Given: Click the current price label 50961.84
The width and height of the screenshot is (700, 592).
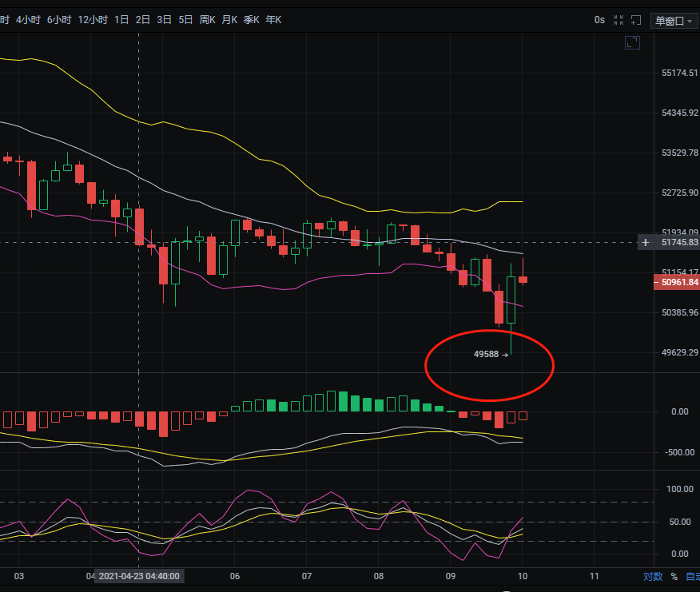Looking at the screenshot, I should [x=677, y=282].
